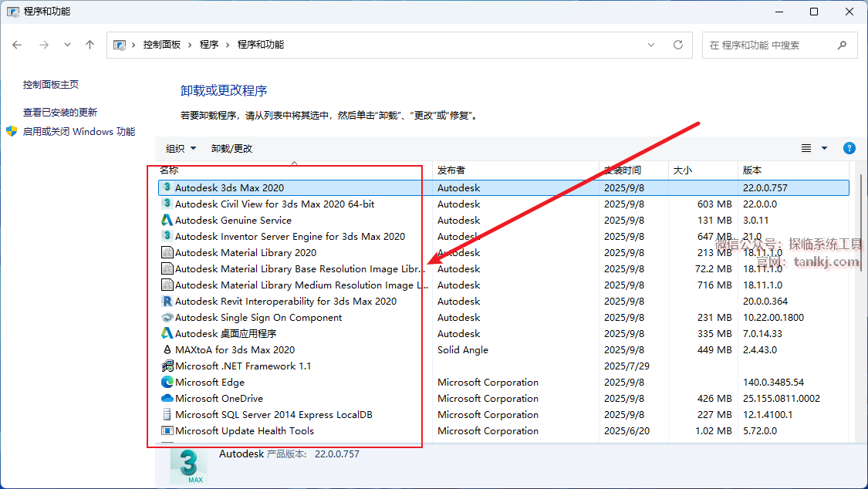Click the Autodesk Genuine Service icon
This screenshot has height=489, width=868.
click(167, 221)
